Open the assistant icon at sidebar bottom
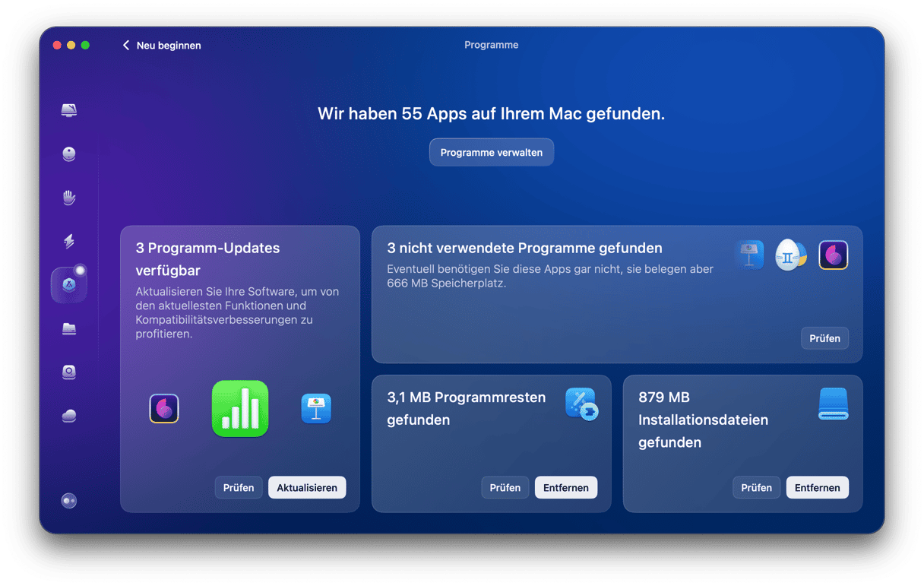Viewport: 924px width, 586px height. (69, 501)
